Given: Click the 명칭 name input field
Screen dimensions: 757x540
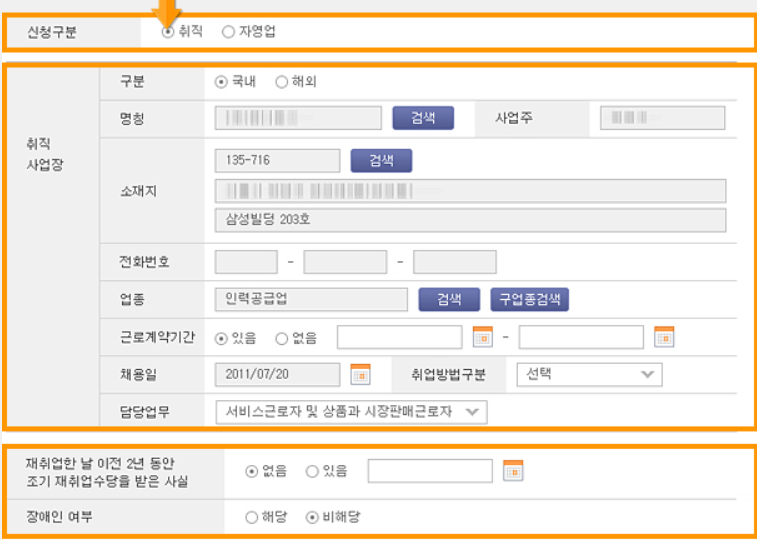Looking at the screenshot, I should pos(298,118).
